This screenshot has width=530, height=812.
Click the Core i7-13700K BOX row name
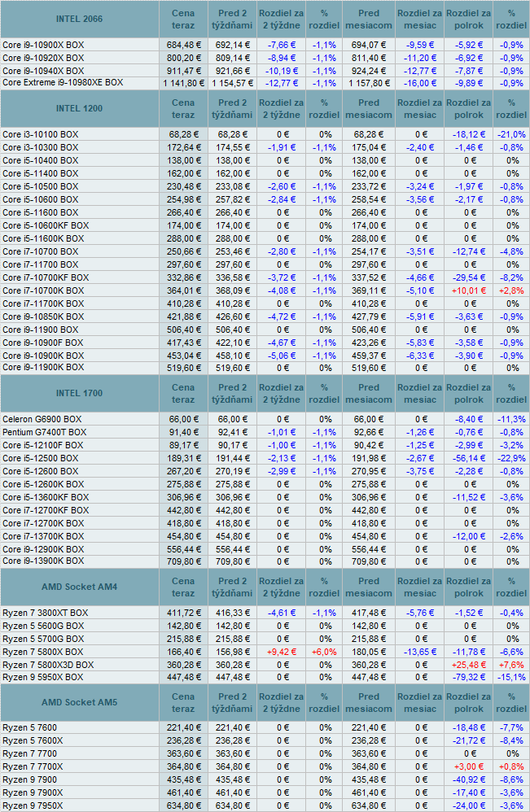(x=43, y=536)
